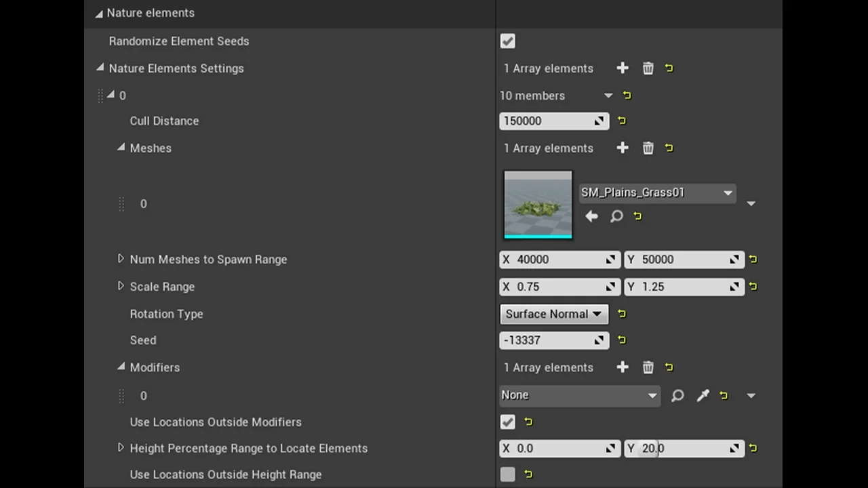Screen dimensions: 868x488
Task: Open asset search beside the None modifier
Action: coord(677,395)
